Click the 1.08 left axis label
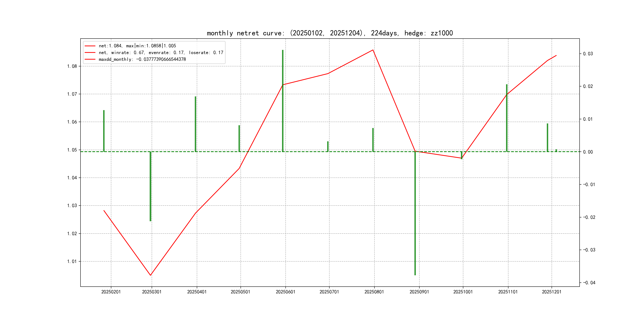The height and width of the screenshot is (322, 644). tap(72, 66)
